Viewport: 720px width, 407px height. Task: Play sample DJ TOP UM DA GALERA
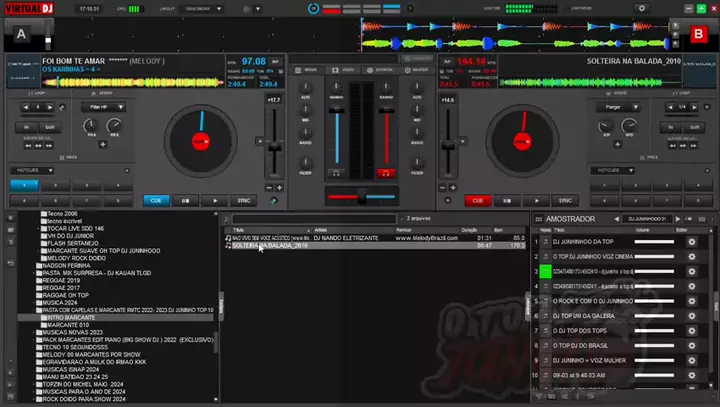click(x=546, y=316)
